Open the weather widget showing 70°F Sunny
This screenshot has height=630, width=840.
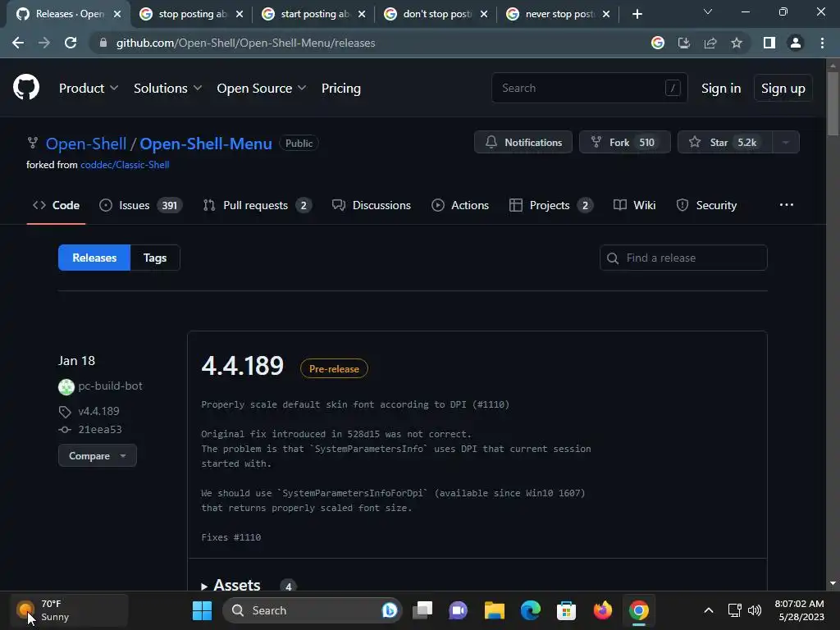[69, 610]
